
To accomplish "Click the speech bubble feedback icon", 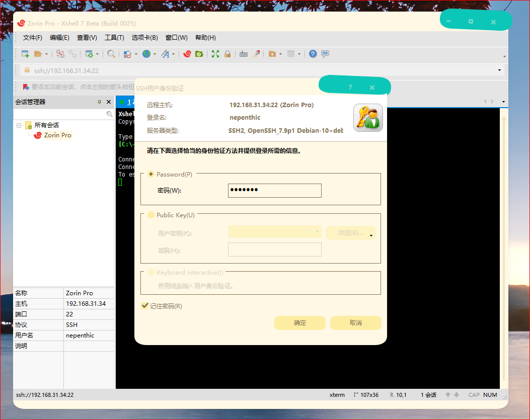I will [325, 54].
